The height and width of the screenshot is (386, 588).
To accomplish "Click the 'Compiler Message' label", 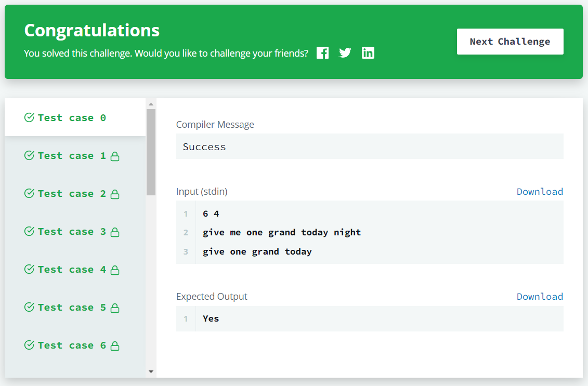I will (215, 124).
